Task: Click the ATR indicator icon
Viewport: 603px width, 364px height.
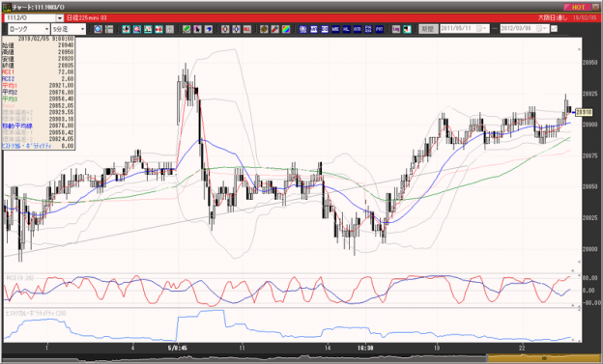Action: point(358,29)
